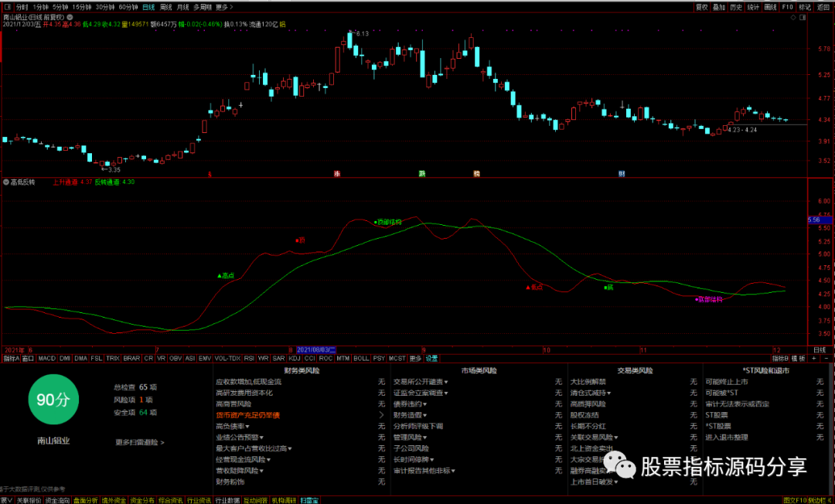Expand the 高负债率 dropdown
This screenshot has width=835, height=504.
(x=247, y=427)
